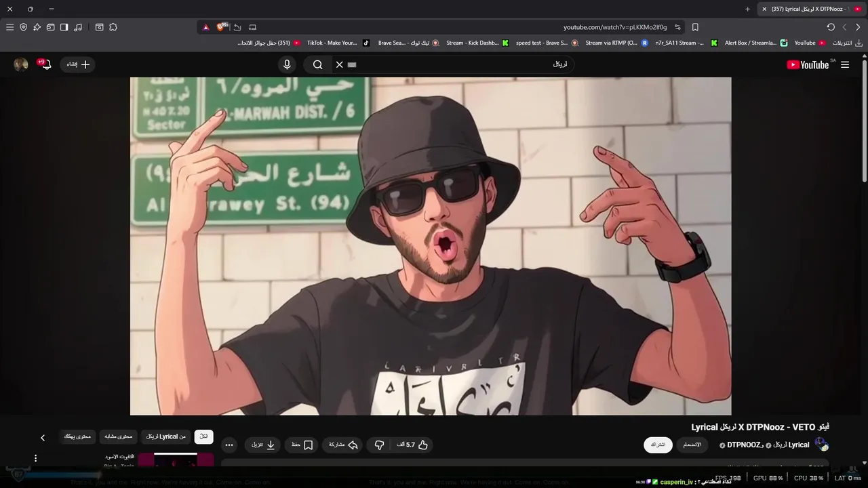Open YouTube bookmark in bookmarks bar

810,43
